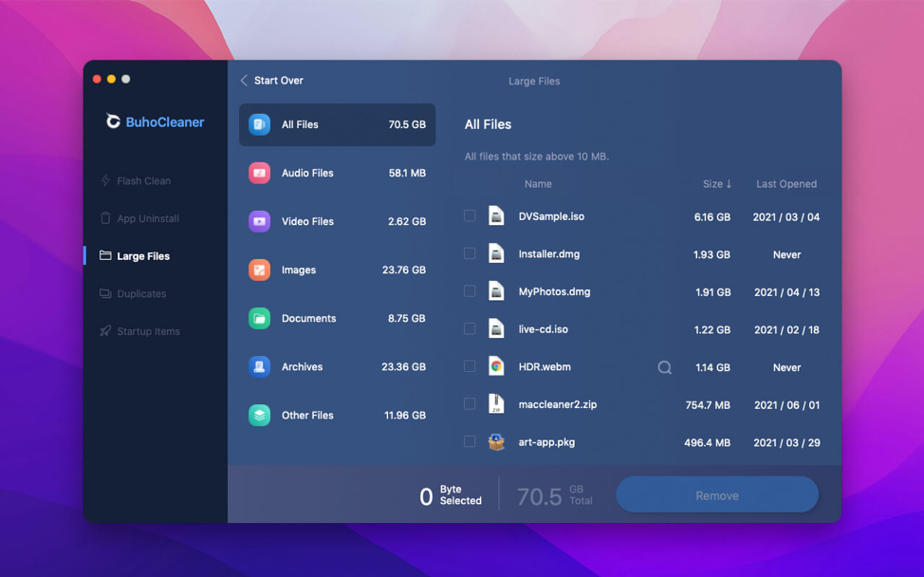The width and height of the screenshot is (924, 577).
Task: Go back using the Start Over chevron
Action: [244, 80]
